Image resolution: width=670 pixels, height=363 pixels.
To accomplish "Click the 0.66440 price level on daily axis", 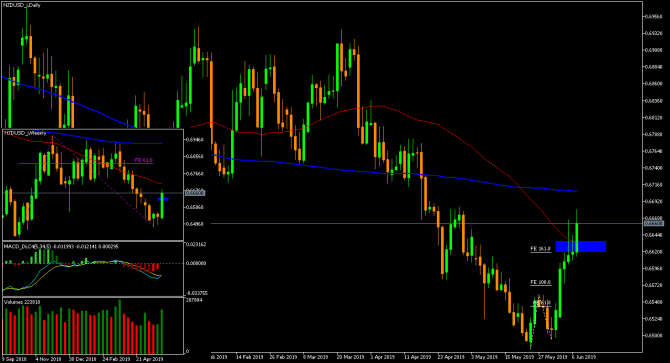I will click(654, 235).
